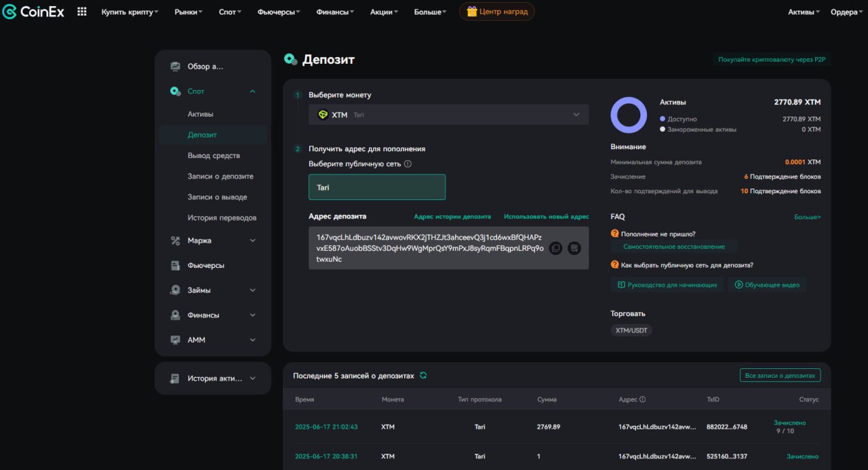Open the Активы dropdown in top bar

pos(804,12)
